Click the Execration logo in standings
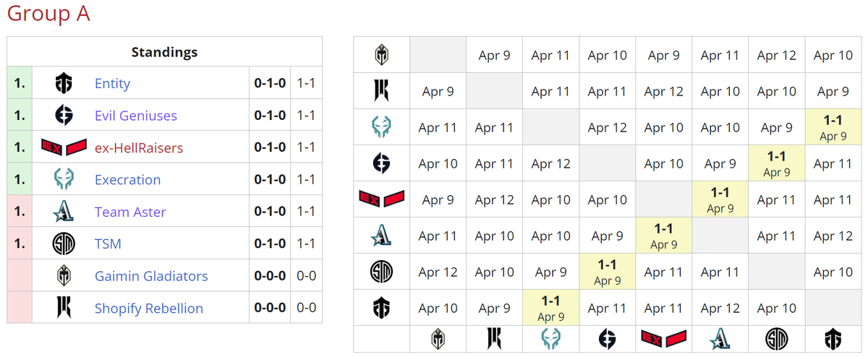Image resolution: width=868 pixels, height=357 pixels. coord(64,180)
